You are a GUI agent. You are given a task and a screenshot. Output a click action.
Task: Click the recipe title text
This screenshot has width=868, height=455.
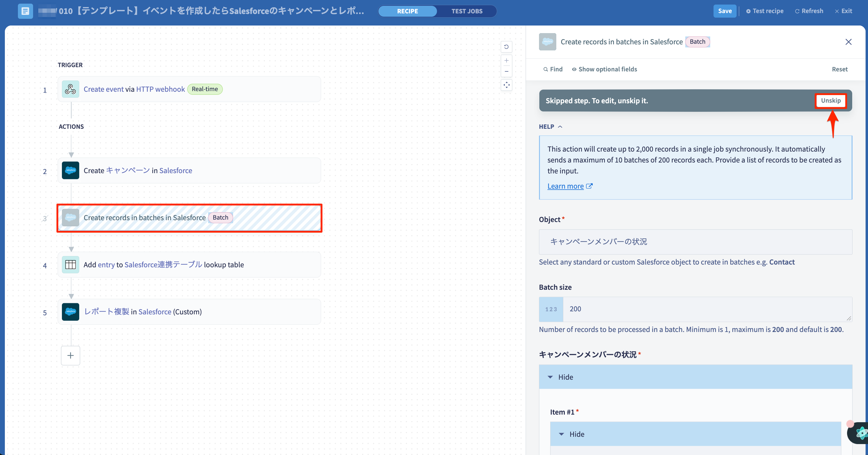[x=211, y=11]
